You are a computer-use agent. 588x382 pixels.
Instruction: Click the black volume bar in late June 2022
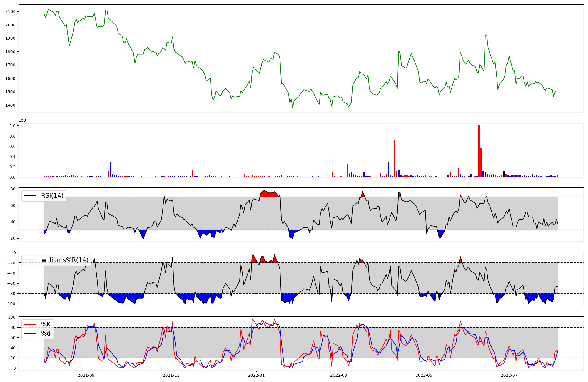pos(504,174)
